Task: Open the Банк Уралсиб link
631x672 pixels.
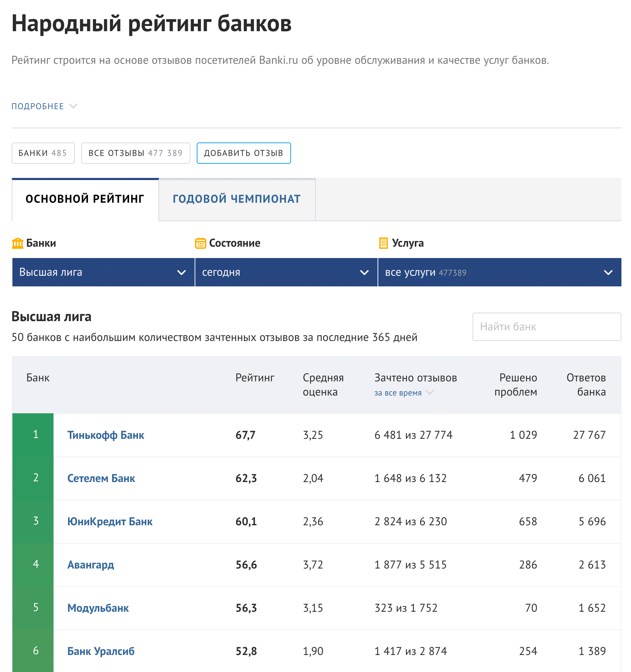Action: pyautogui.click(x=101, y=651)
